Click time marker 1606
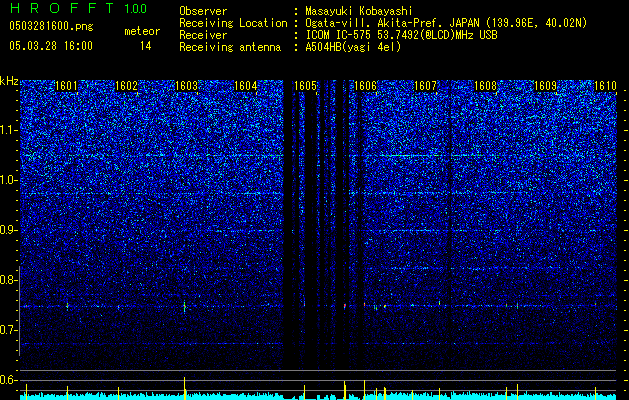The height and width of the screenshot is (400, 629). tap(365, 86)
